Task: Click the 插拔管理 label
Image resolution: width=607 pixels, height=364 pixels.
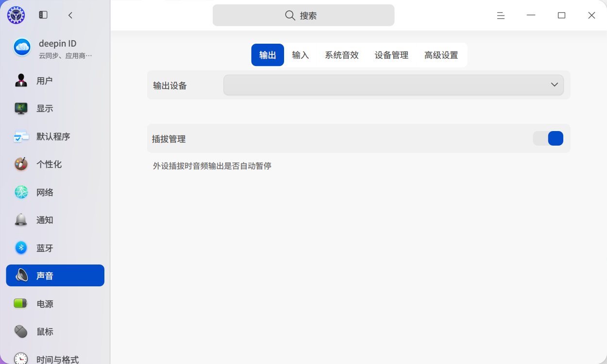Action: [169, 139]
